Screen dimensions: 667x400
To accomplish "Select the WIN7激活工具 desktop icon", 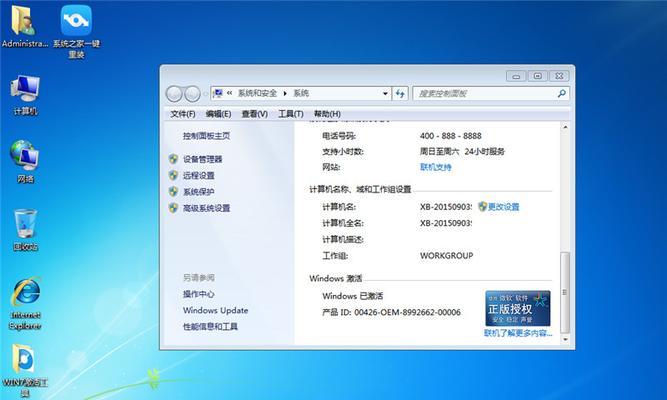I will click(25, 370).
